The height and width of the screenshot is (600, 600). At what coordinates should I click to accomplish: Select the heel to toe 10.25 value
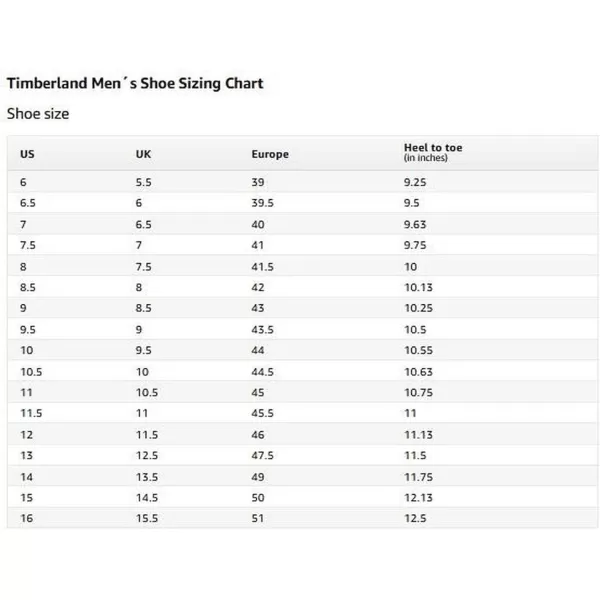point(419,308)
